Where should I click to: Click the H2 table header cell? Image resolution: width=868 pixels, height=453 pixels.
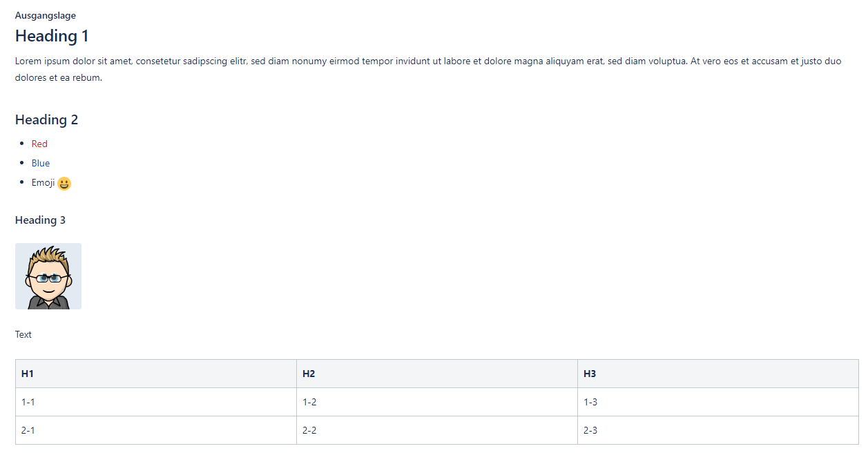pyautogui.click(x=437, y=374)
